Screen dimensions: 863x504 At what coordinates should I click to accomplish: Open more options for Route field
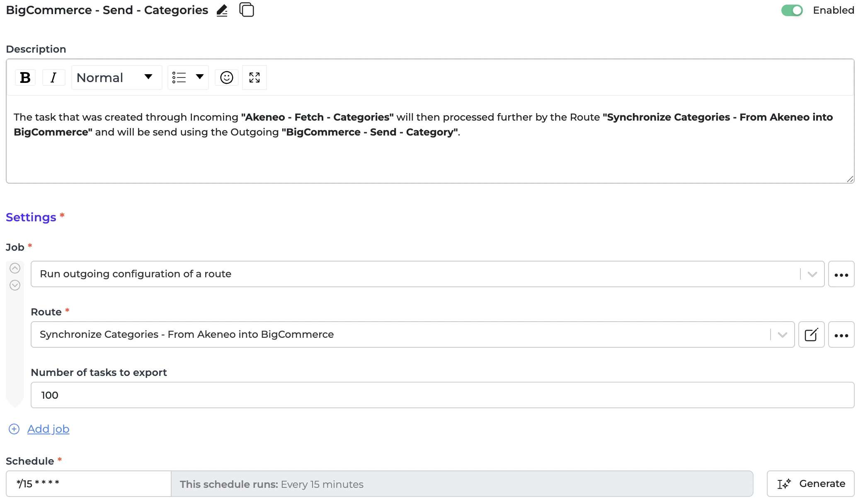point(841,335)
